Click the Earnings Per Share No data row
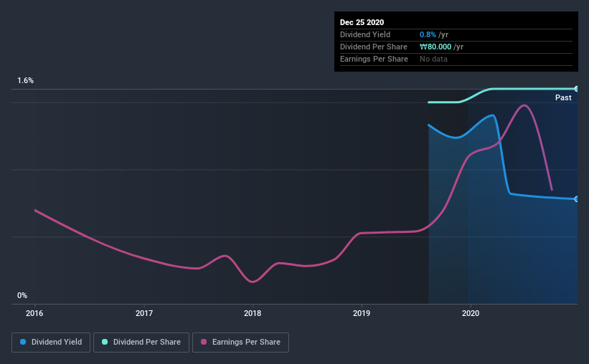The height and width of the screenshot is (364, 589). coord(456,59)
